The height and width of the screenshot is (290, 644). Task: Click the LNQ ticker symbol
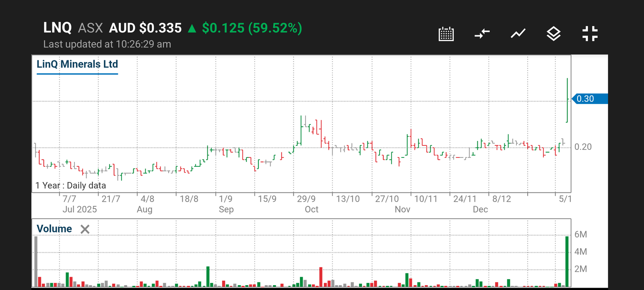tap(58, 28)
